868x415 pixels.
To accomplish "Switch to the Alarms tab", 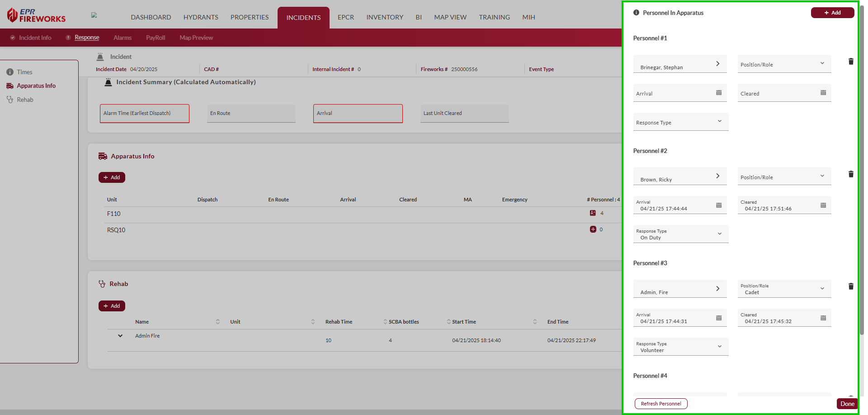I will click(123, 38).
